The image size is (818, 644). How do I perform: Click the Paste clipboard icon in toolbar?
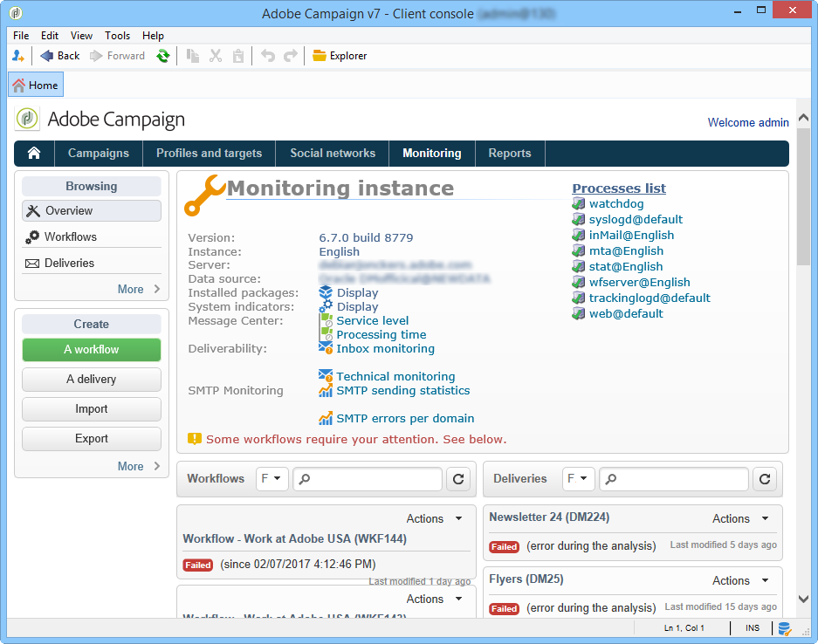(x=237, y=56)
